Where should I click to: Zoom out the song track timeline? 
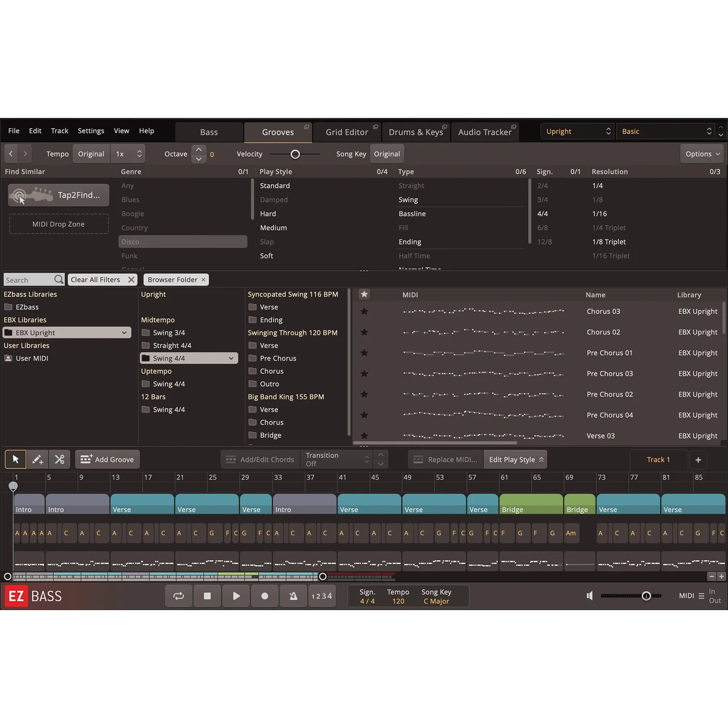coord(711,577)
